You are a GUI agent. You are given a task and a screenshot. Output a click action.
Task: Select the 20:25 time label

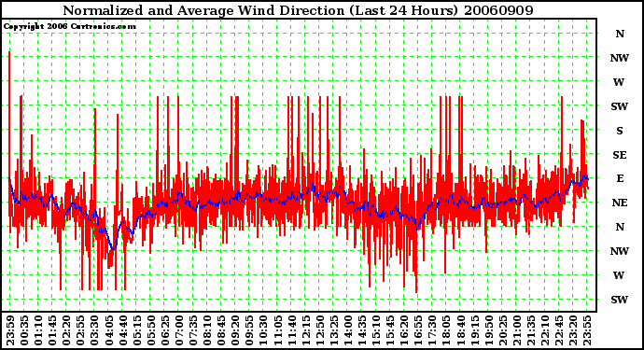(503, 330)
